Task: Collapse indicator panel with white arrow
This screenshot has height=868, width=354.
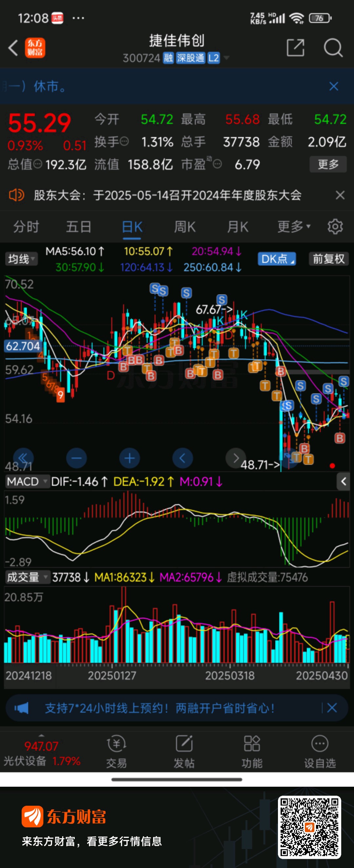Action: pos(343,482)
